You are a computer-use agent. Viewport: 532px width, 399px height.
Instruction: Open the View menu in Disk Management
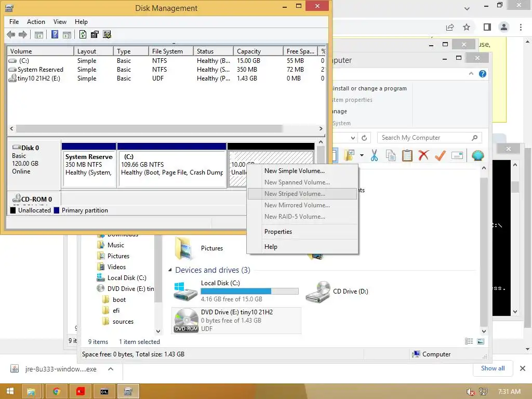(x=60, y=22)
